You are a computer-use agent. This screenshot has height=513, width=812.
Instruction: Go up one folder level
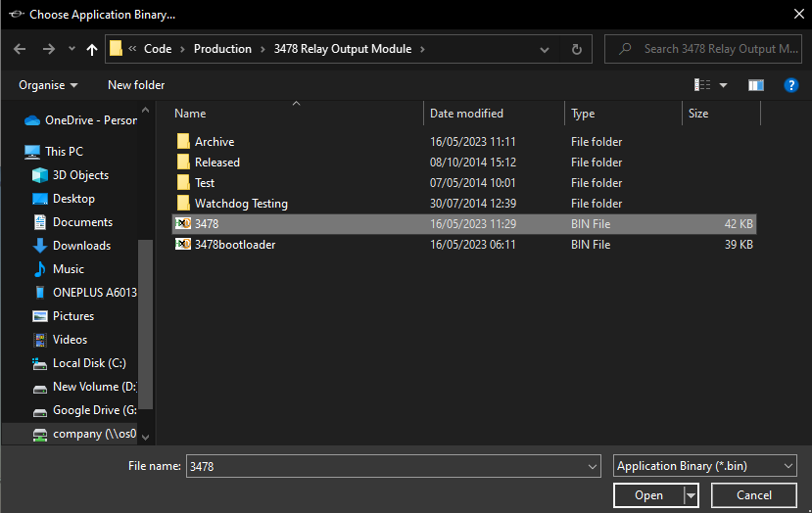point(92,49)
